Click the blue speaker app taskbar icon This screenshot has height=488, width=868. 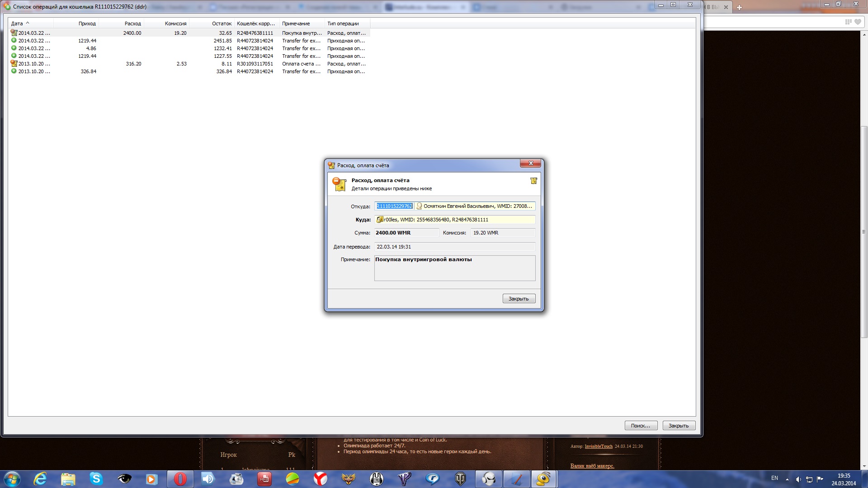(x=208, y=479)
